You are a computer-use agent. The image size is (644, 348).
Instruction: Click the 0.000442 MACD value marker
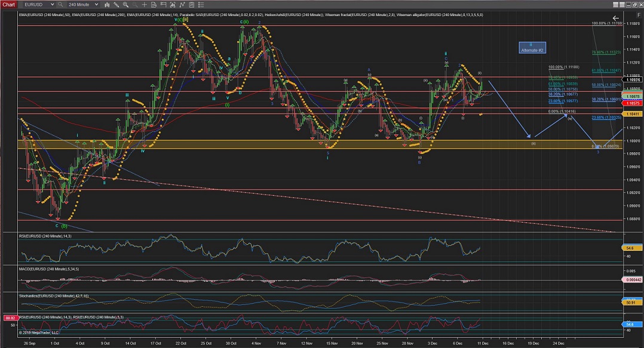632,280
